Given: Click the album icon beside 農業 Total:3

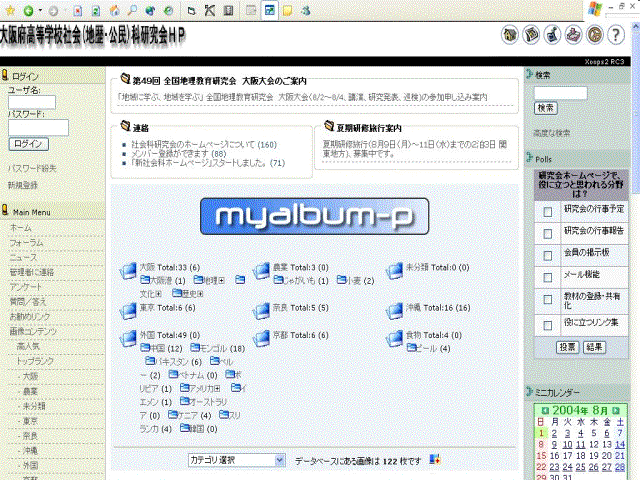Looking at the screenshot, I should (261, 270).
